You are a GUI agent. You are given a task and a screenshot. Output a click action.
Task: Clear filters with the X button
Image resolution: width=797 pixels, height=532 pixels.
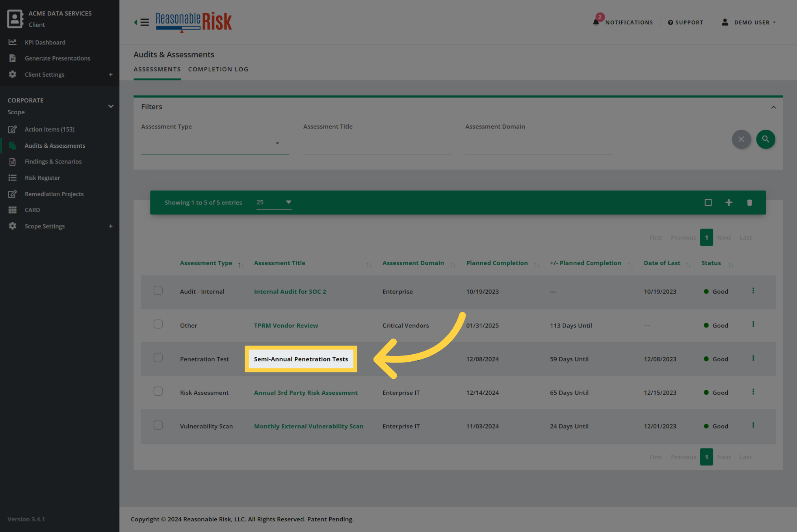pyautogui.click(x=741, y=139)
